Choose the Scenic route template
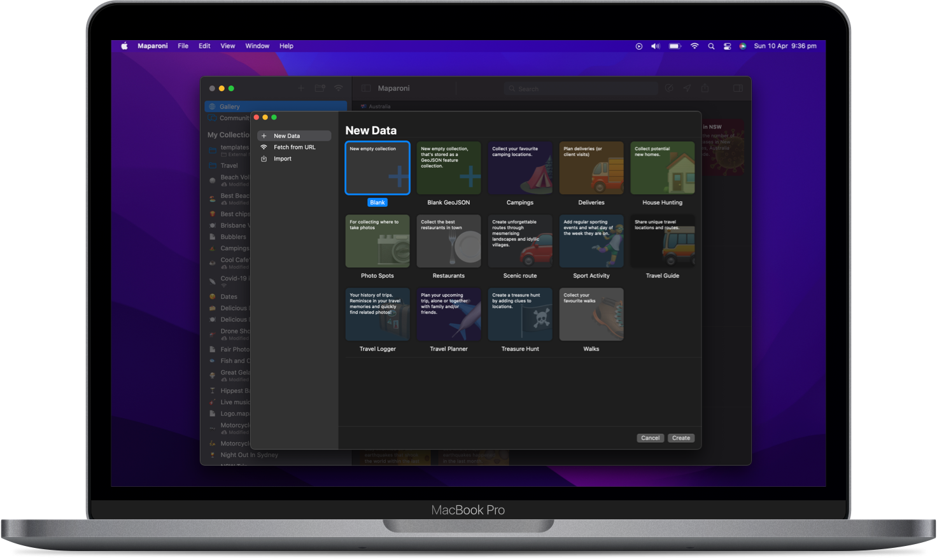The image size is (937, 560). [x=520, y=241]
